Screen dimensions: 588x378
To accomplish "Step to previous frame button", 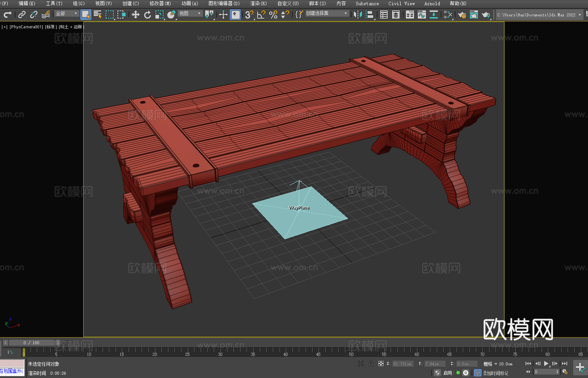I will 537,364.
